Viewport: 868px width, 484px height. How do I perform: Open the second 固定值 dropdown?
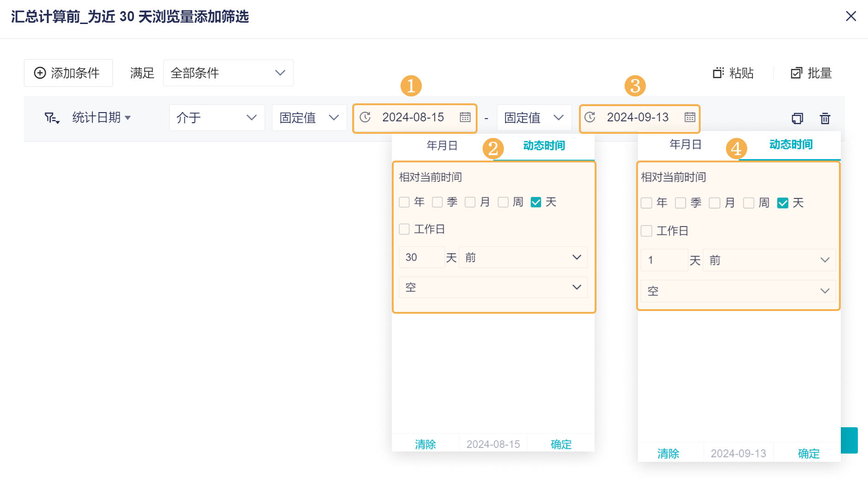[534, 118]
